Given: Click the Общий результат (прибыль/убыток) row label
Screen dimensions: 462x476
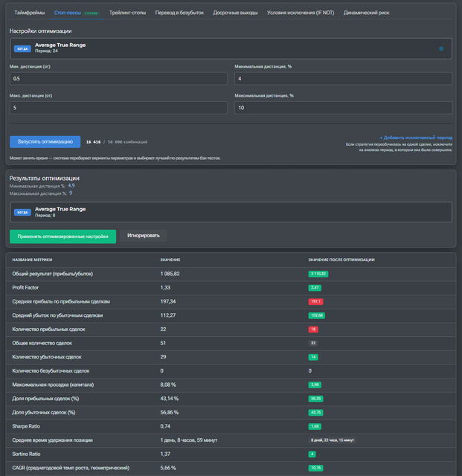Looking at the screenshot, I should [53, 274].
